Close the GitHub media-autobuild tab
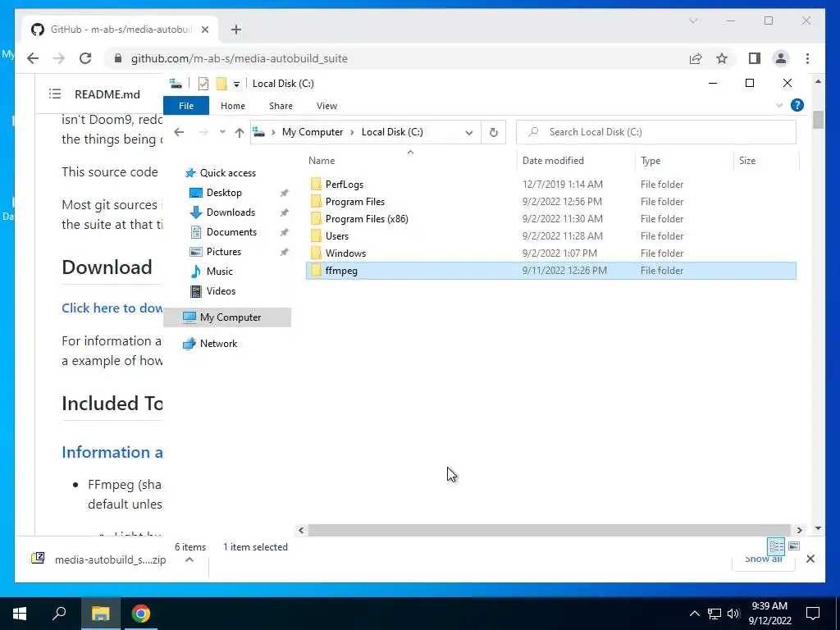This screenshot has width=840, height=630. point(204,30)
